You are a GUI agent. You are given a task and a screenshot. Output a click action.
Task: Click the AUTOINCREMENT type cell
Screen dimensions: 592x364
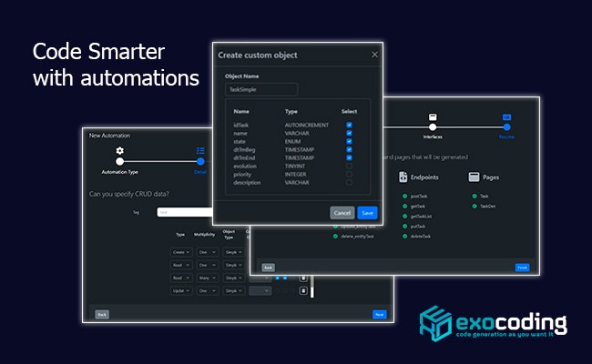pyautogui.click(x=307, y=125)
